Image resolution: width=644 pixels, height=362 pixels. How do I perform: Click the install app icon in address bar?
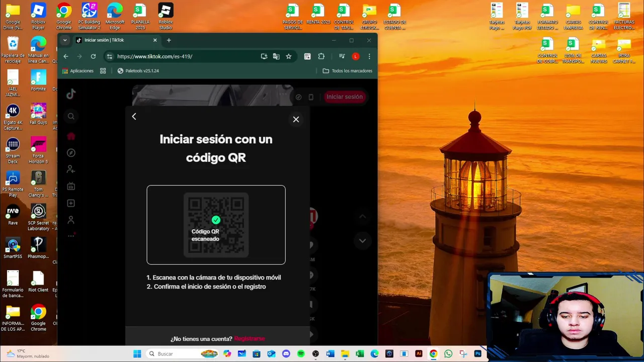coord(264,56)
